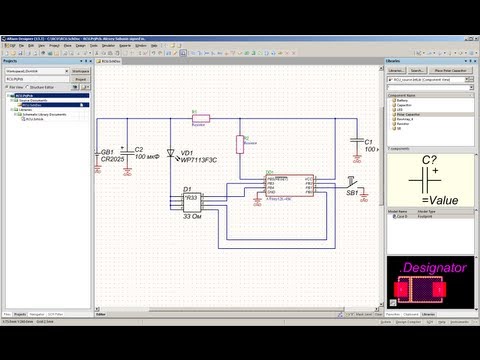Open the Place menu
This screenshot has width=480, height=360.
pyautogui.click(x=68, y=45)
